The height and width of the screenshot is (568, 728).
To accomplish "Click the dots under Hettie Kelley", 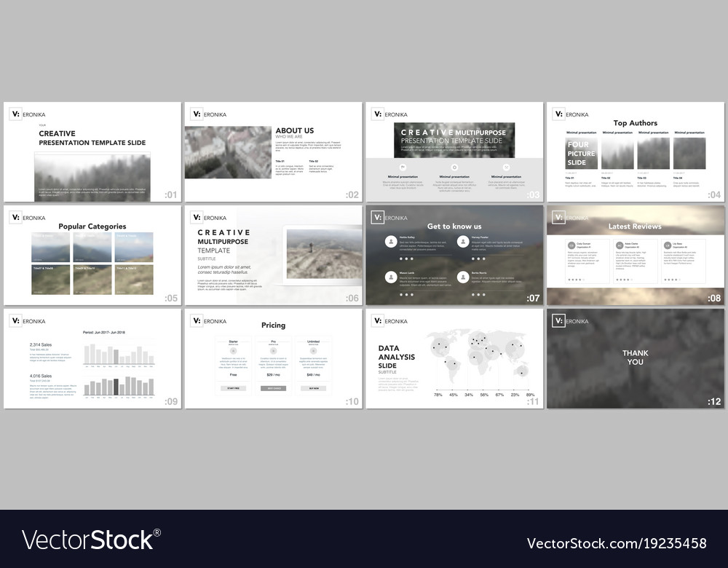I will [406, 259].
